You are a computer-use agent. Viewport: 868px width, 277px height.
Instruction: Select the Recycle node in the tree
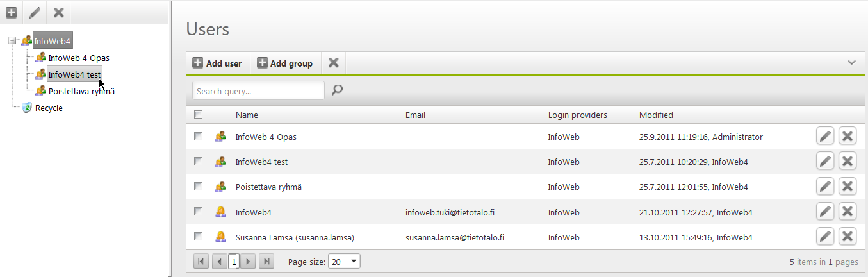tap(49, 108)
